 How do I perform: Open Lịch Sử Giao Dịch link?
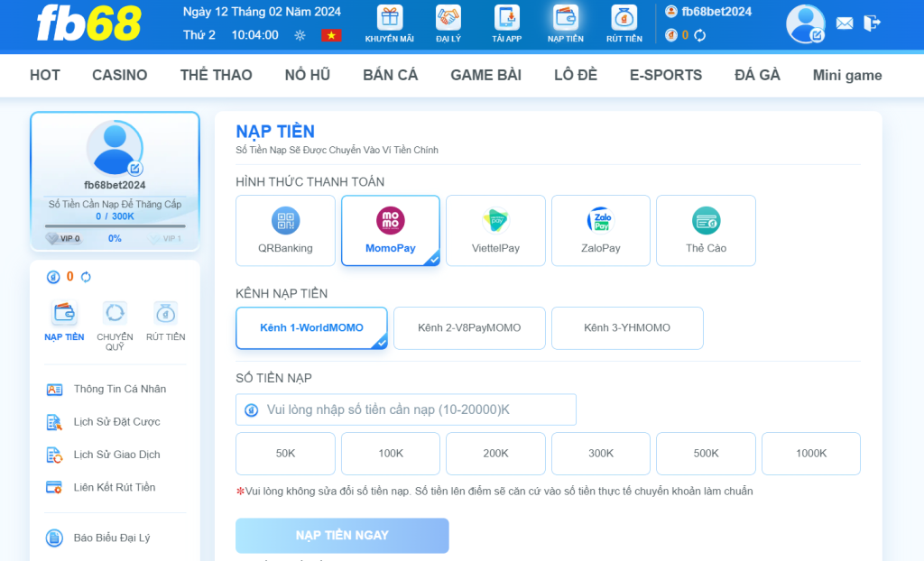tap(116, 455)
